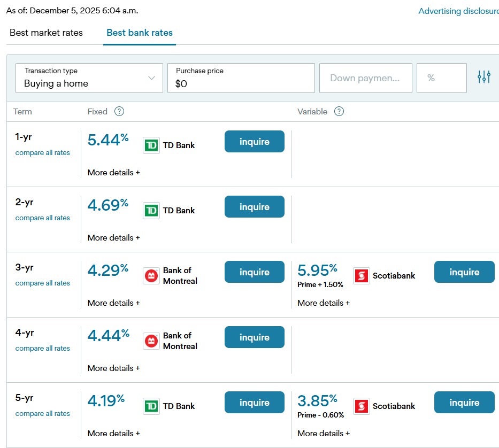
Task: Open the filter sliders icon
Action: (x=483, y=78)
